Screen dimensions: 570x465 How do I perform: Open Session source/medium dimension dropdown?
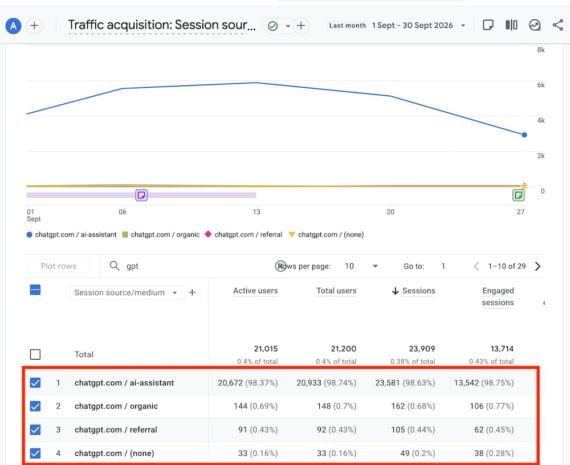coord(126,293)
